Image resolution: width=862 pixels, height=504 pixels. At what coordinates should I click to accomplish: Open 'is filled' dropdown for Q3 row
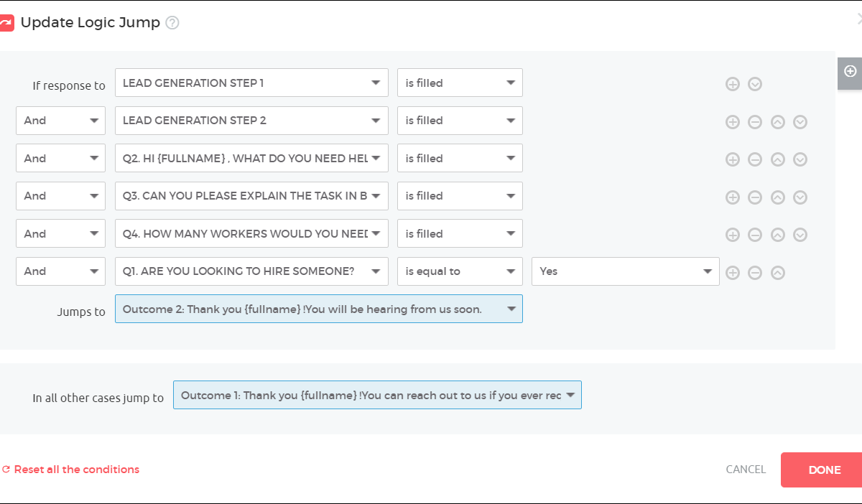(460, 196)
